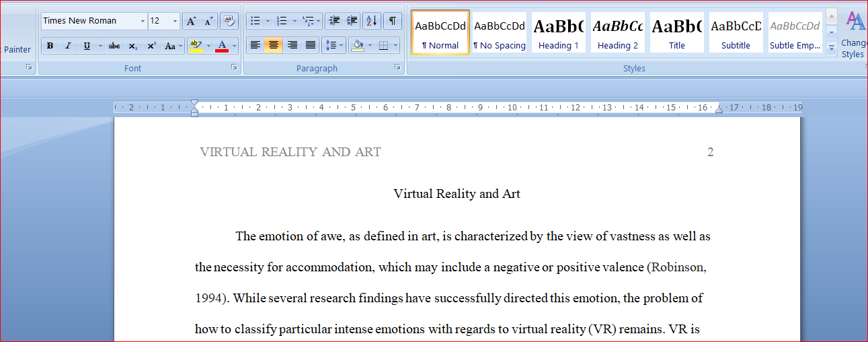Image resolution: width=868 pixels, height=342 pixels.
Task: Toggle the Show/Hide paragraph marks button
Action: 393,21
